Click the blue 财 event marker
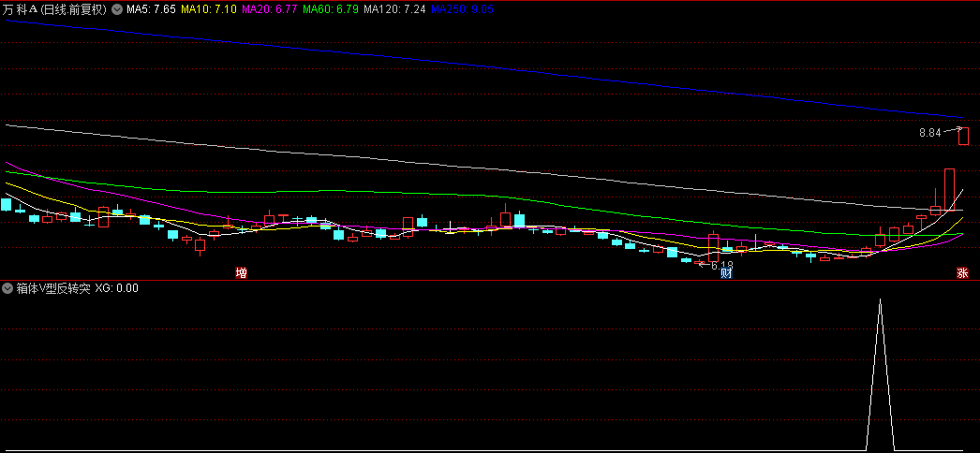Viewport: 980px width, 453px height. 726,272
